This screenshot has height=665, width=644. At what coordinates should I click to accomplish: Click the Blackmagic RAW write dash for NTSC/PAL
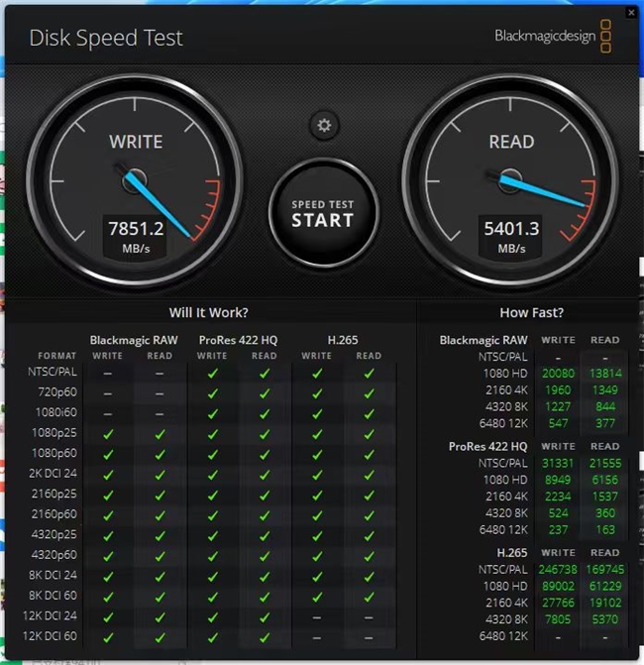pos(108,374)
